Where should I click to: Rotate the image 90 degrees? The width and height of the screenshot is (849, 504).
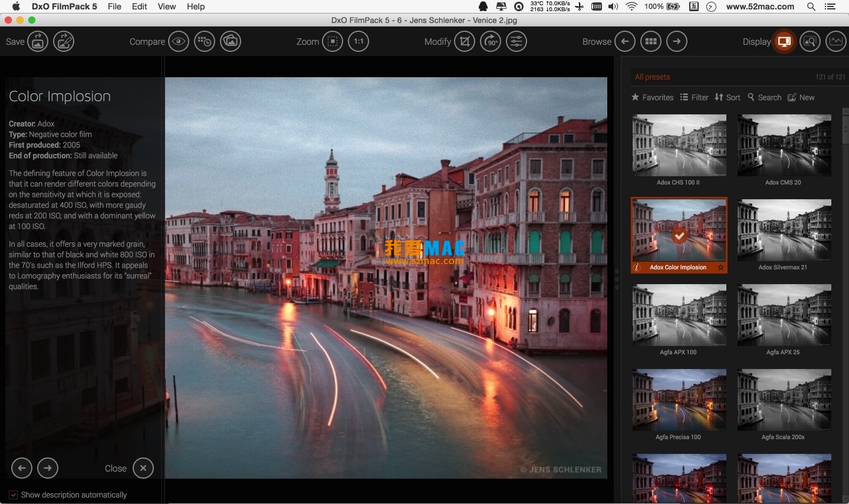(x=491, y=41)
